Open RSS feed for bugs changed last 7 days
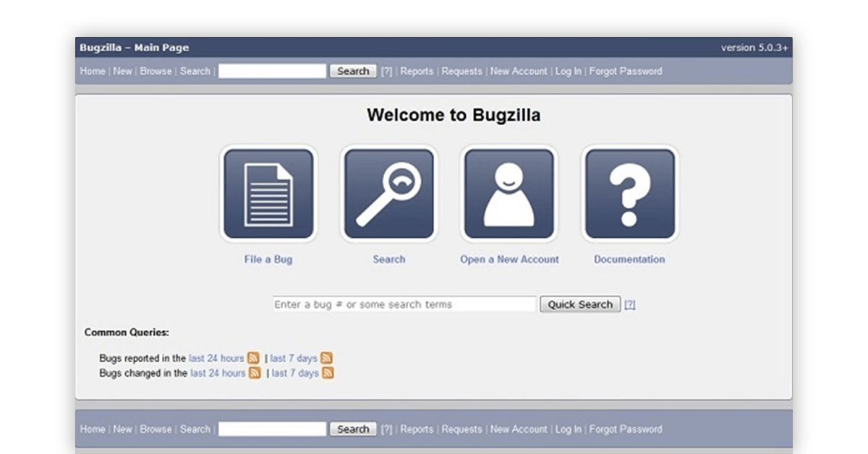This screenshot has height=454, width=868. point(328,373)
